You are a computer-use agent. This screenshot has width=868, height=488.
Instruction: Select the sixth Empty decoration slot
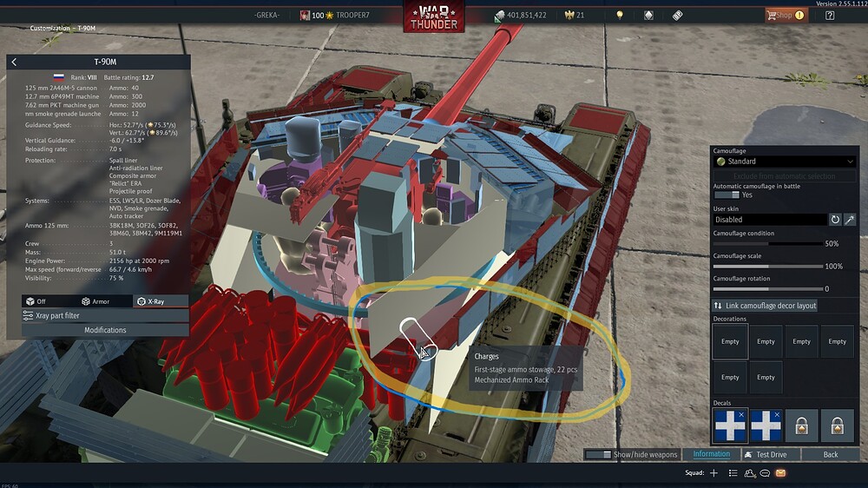(766, 377)
